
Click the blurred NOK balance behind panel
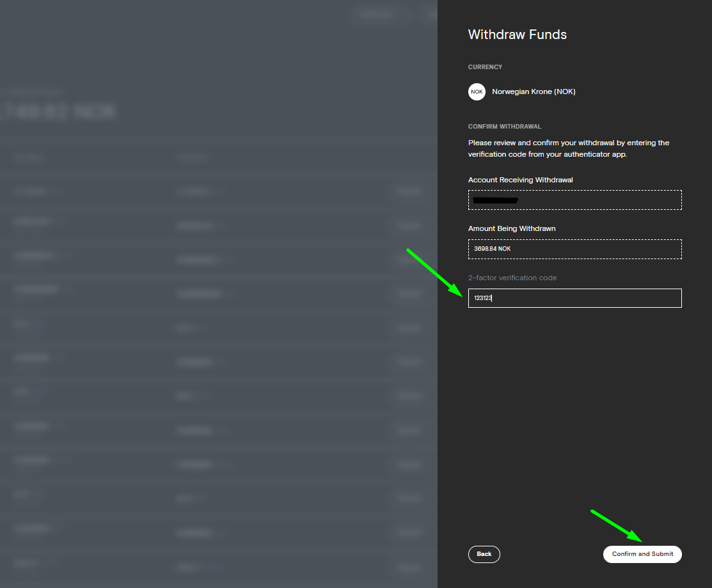[x=61, y=111]
